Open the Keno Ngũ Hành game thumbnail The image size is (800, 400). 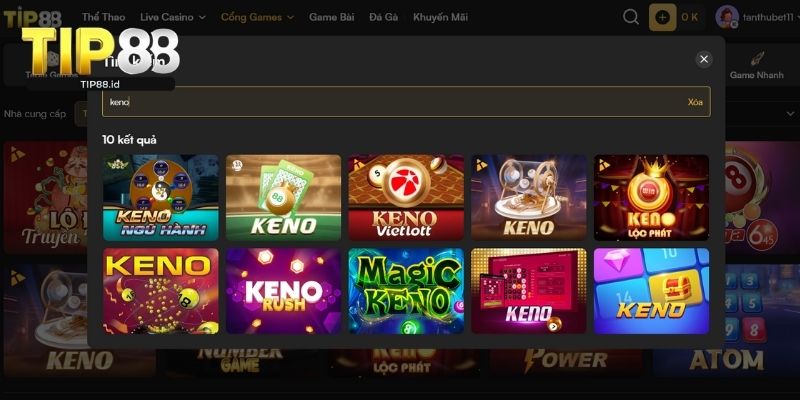point(161,197)
